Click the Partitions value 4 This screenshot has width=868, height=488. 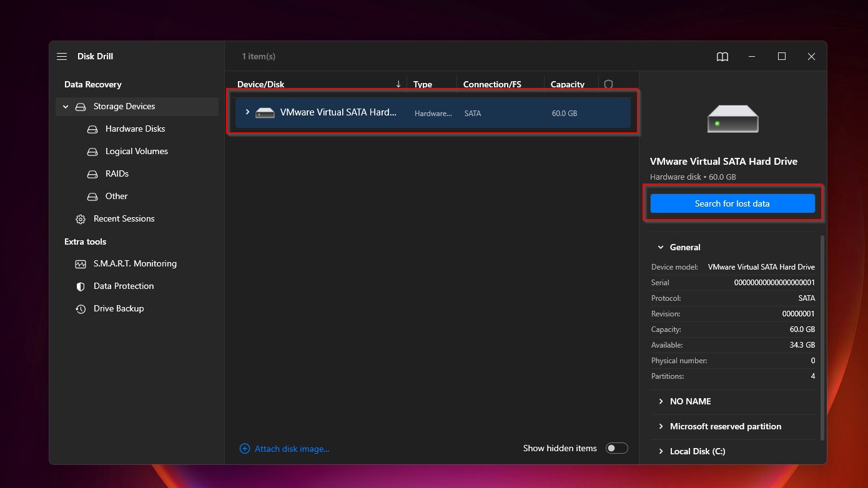pyautogui.click(x=813, y=376)
